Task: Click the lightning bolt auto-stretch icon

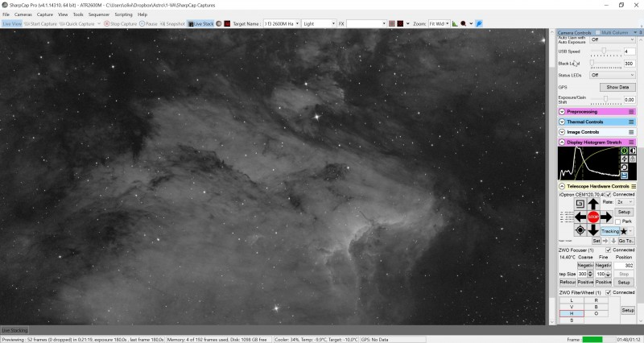Action: click(624, 159)
